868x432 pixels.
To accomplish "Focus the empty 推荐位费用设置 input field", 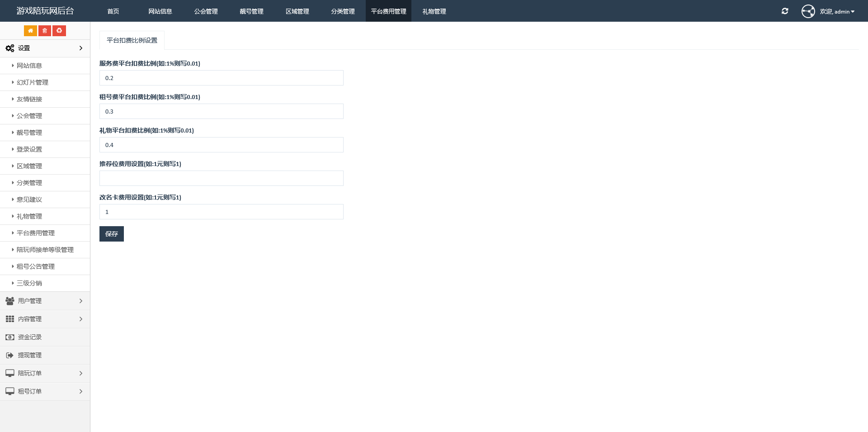I will [222, 178].
